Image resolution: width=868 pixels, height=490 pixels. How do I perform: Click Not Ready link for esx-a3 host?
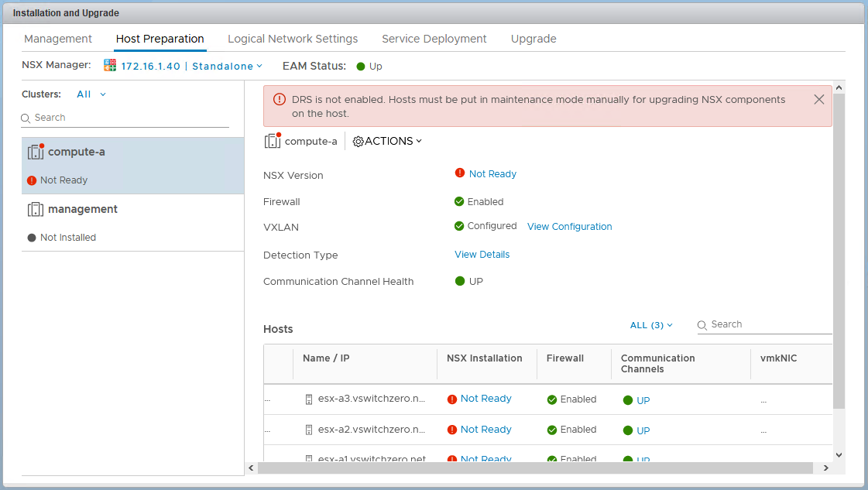485,399
